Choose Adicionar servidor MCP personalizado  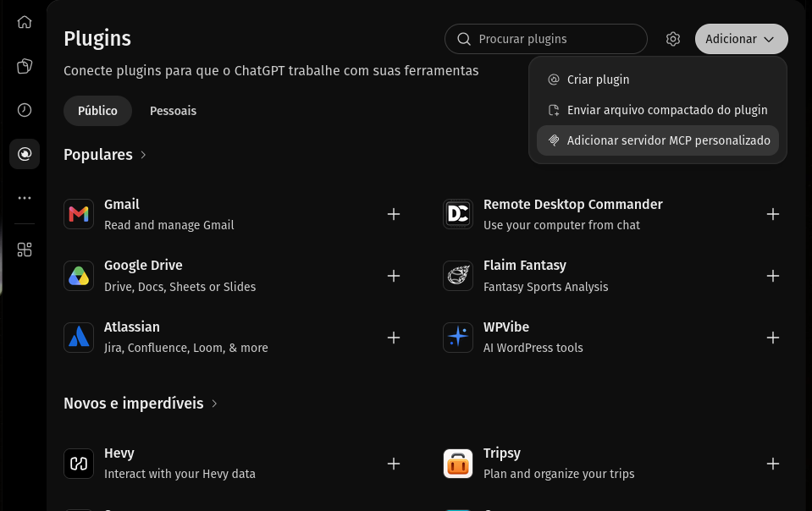tap(658, 140)
